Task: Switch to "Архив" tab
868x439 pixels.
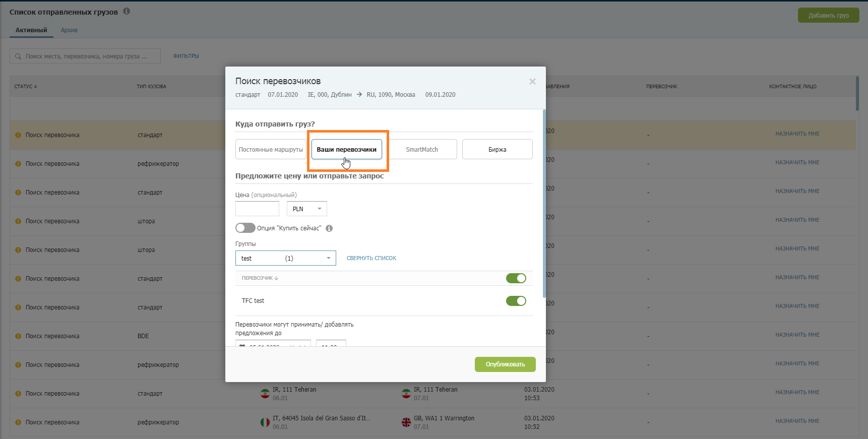Action: (69, 30)
